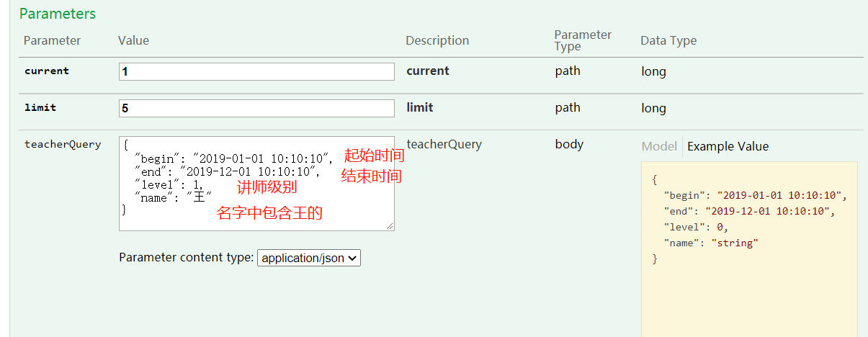Switch to the Example Value tab
868x337 pixels.
728,146
